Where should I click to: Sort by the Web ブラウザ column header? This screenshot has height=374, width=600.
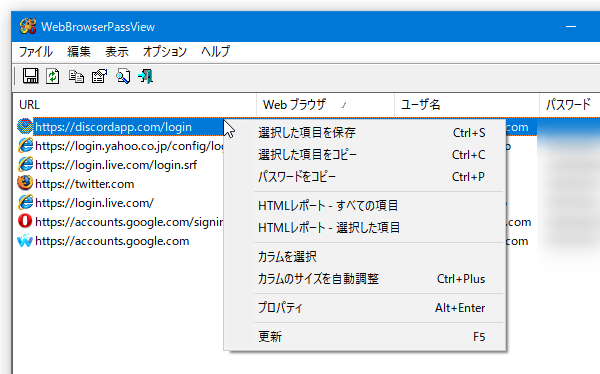pyautogui.click(x=325, y=105)
